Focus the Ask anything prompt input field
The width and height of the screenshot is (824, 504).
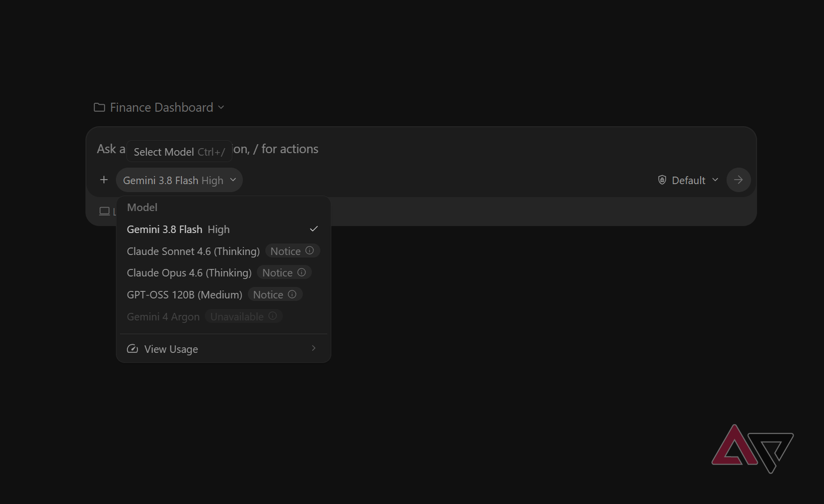point(420,149)
